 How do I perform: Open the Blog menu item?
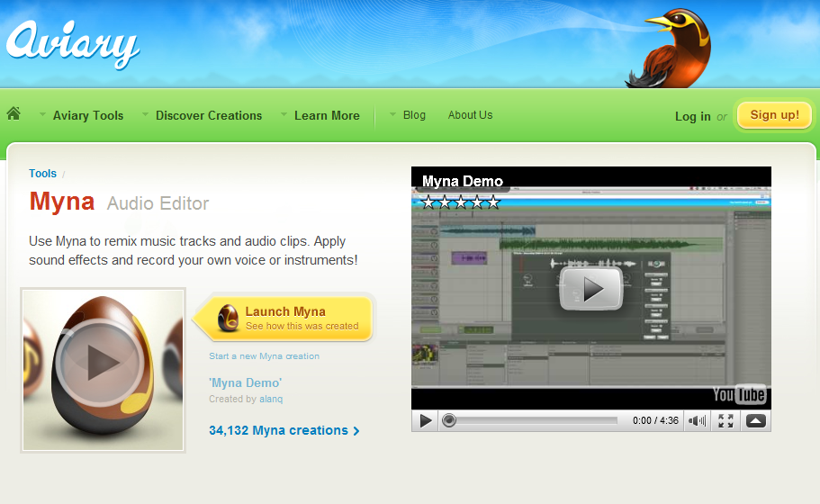click(x=414, y=114)
